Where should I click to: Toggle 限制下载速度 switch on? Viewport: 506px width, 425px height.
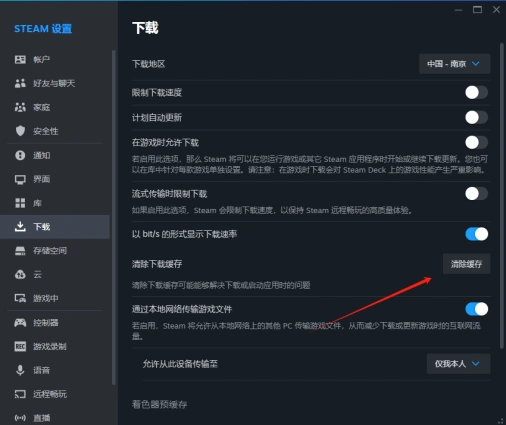(476, 92)
